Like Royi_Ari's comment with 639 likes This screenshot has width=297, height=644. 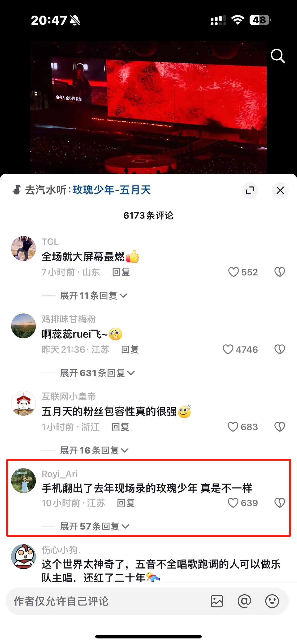233,503
